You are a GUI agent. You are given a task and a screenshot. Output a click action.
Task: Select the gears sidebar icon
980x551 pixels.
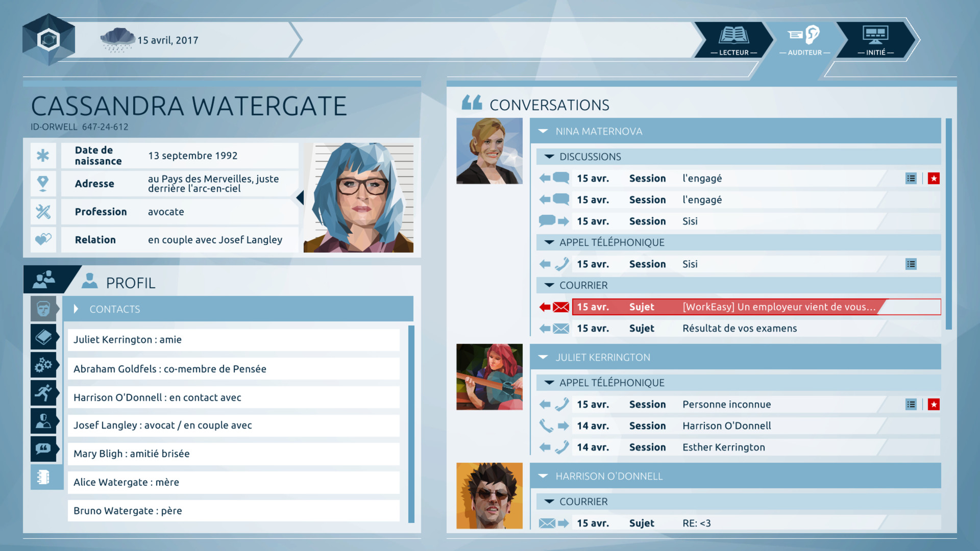(43, 365)
